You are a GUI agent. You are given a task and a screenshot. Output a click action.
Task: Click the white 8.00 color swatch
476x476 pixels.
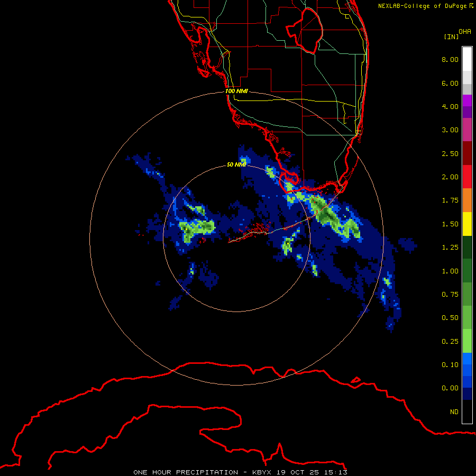point(467,59)
